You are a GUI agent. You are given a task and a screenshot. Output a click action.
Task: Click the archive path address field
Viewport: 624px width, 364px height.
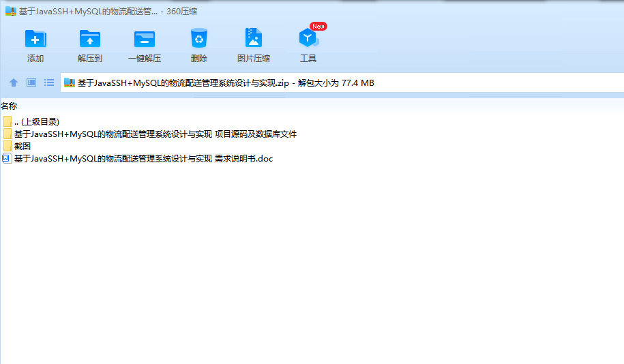(x=342, y=82)
